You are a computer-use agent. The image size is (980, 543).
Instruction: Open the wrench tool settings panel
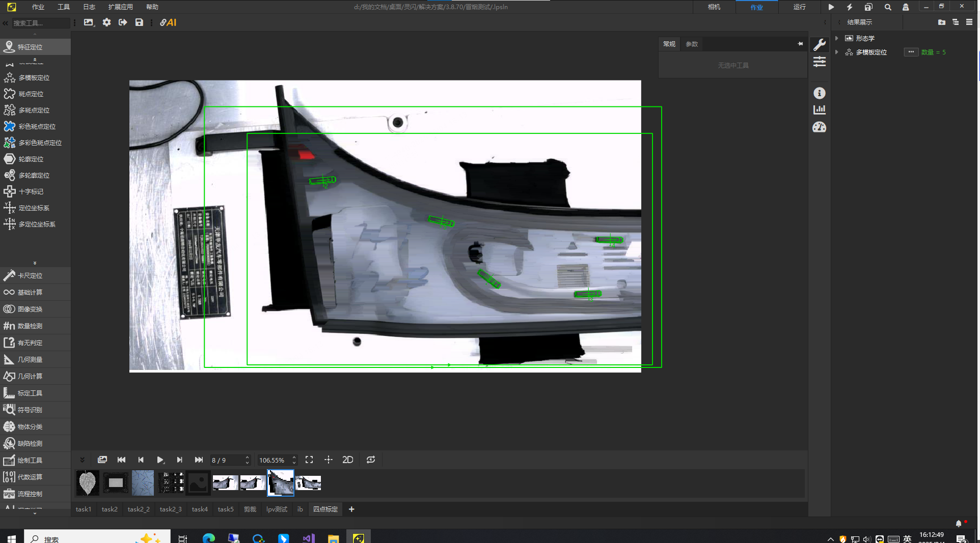pos(820,45)
